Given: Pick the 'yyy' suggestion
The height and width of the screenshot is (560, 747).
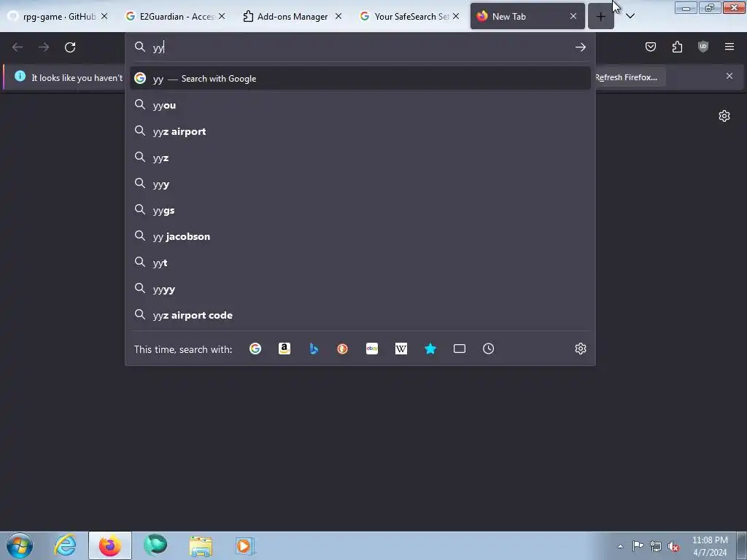Looking at the screenshot, I should (360, 184).
